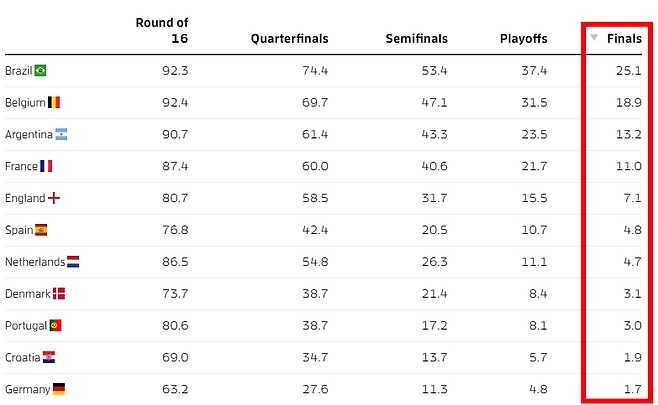Click the Argentina flag icon
This screenshot has width=658, height=405.
click(62, 134)
